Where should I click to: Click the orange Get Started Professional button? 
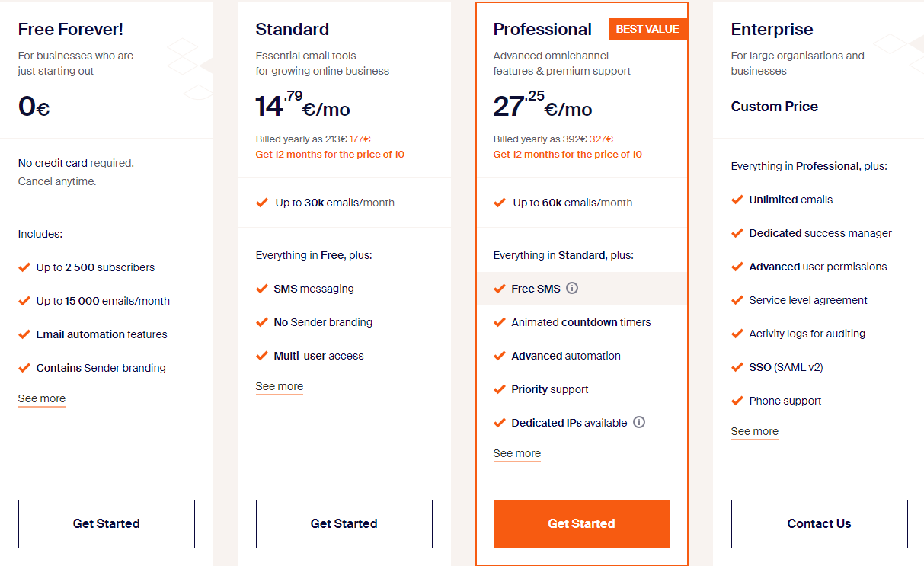[x=582, y=524]
